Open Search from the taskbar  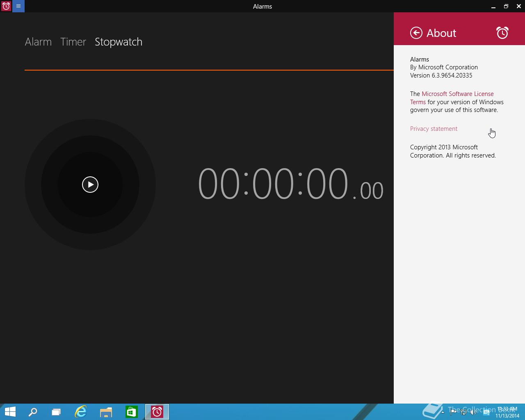(33, 412)
